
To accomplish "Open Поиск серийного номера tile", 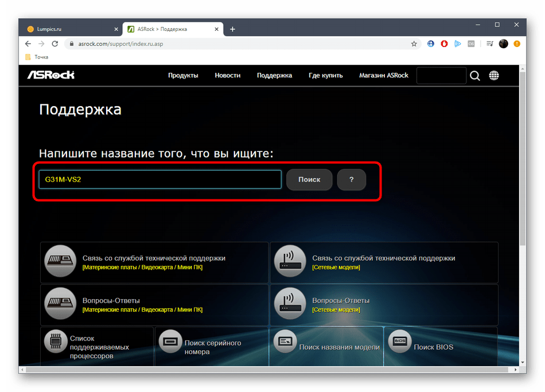I will [211, 347].
